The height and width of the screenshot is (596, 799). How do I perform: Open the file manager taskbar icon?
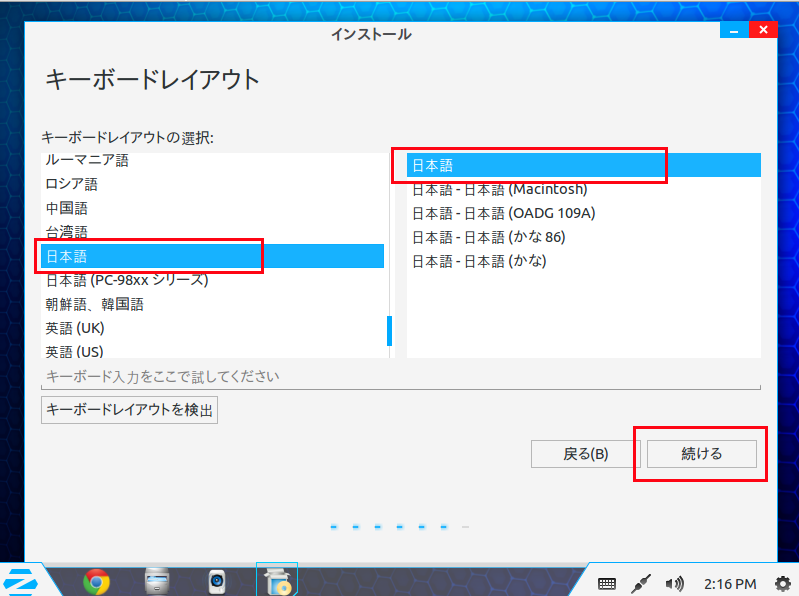point(157,581)
